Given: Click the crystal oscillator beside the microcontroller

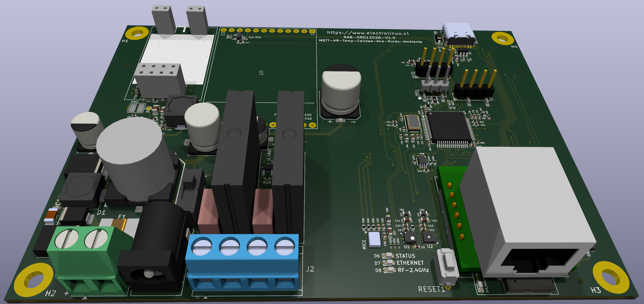Looking at the screenshot, I should pos(413,123).
